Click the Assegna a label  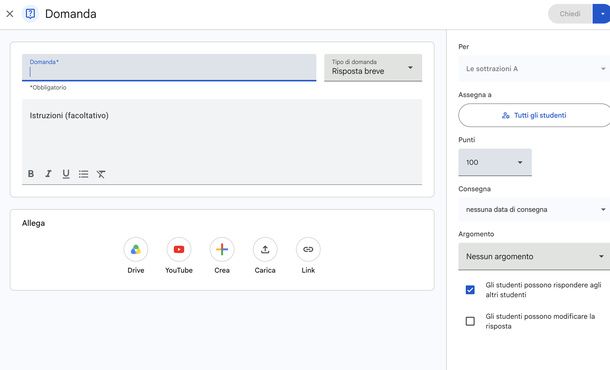(475, 95)
